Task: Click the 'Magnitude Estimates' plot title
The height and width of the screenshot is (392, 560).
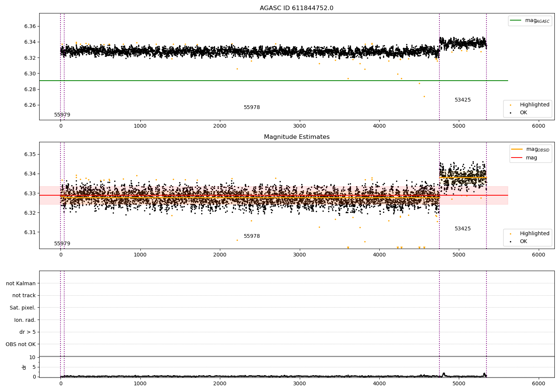Action: coord(296,137)
